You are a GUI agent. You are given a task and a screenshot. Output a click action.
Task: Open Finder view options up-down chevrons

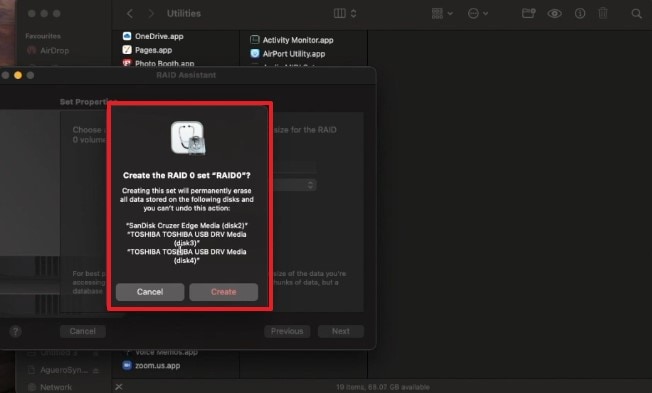(x=353, y=14)
